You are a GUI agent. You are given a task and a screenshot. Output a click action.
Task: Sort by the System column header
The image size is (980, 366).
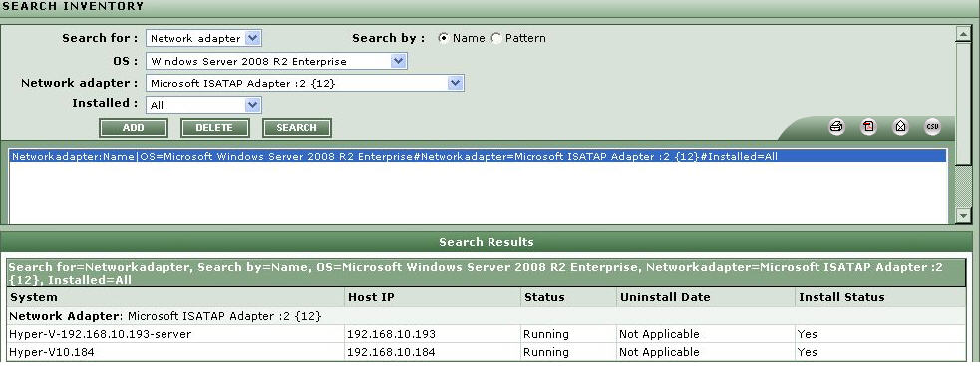click(34, 297)
